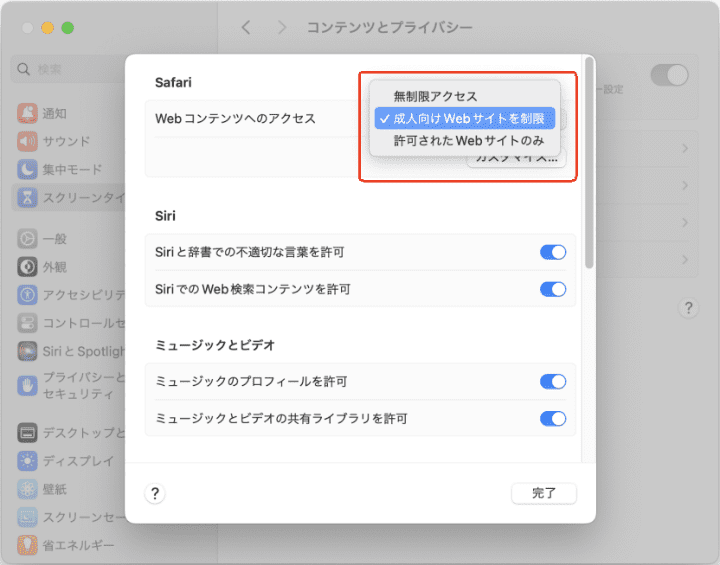Viewport: 720px width, 565px height.
Task: Click the 検索 search field
Action: [x=69, y=69]
